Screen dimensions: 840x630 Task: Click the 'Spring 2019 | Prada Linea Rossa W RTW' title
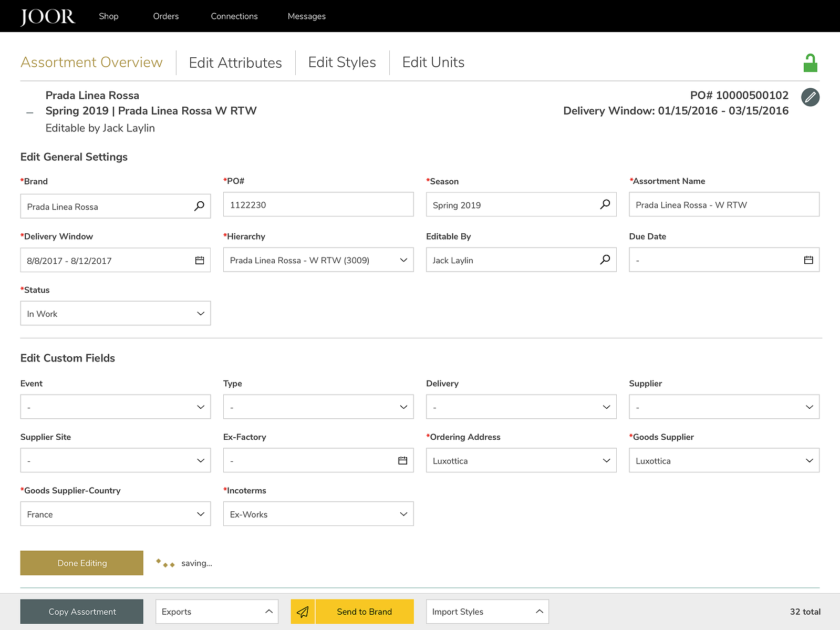pyautogui.click(x=151, y=111)
